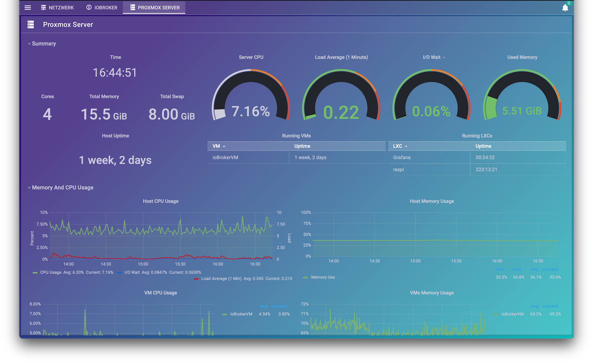Screen dimensions: 593x364
Task: Toggle the ioBrokerVM series in the VMs Memory Usage legend
Action: tap(512, 314)
